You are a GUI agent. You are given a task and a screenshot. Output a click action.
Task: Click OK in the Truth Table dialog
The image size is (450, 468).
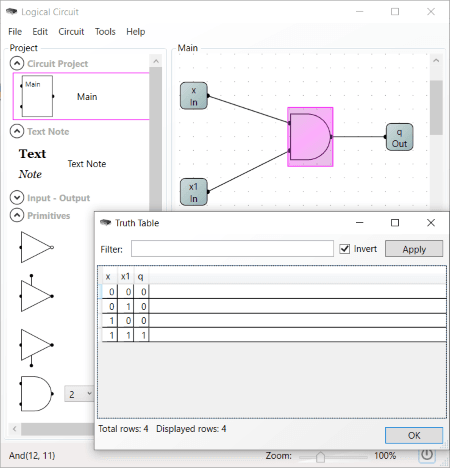point(414,435)
